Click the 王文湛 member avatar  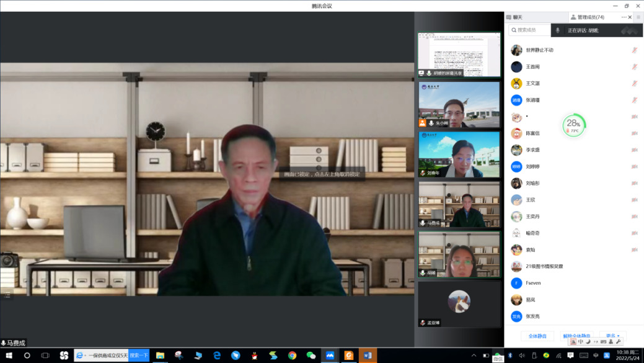pyautogui.click(x=516, y=83)
